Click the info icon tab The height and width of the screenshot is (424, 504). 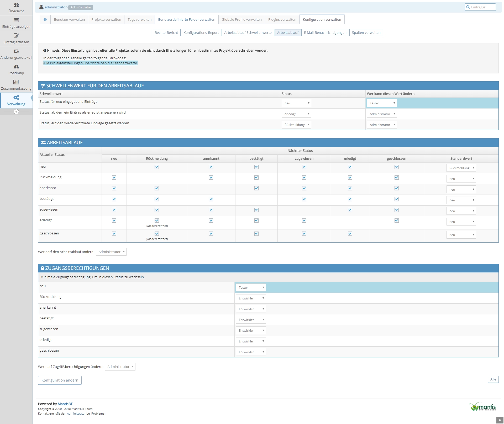[x=45, y=19]
